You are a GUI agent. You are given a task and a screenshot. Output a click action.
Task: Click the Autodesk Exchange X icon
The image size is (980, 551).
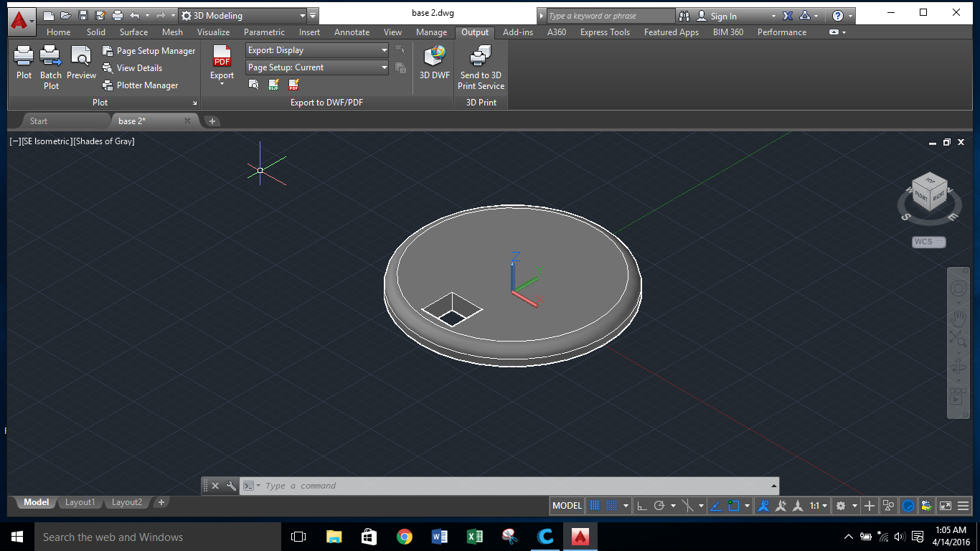pyautogui.click(x=788, y=16)
